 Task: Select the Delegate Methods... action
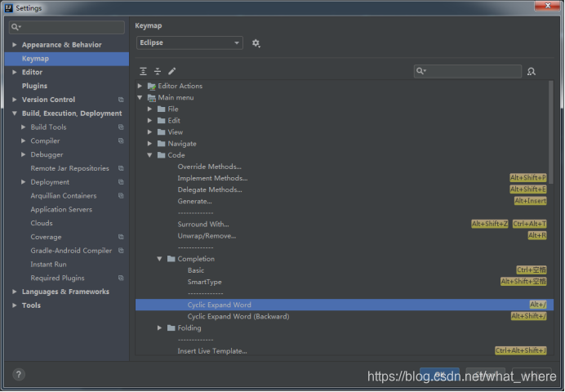(x=210, y=189)
